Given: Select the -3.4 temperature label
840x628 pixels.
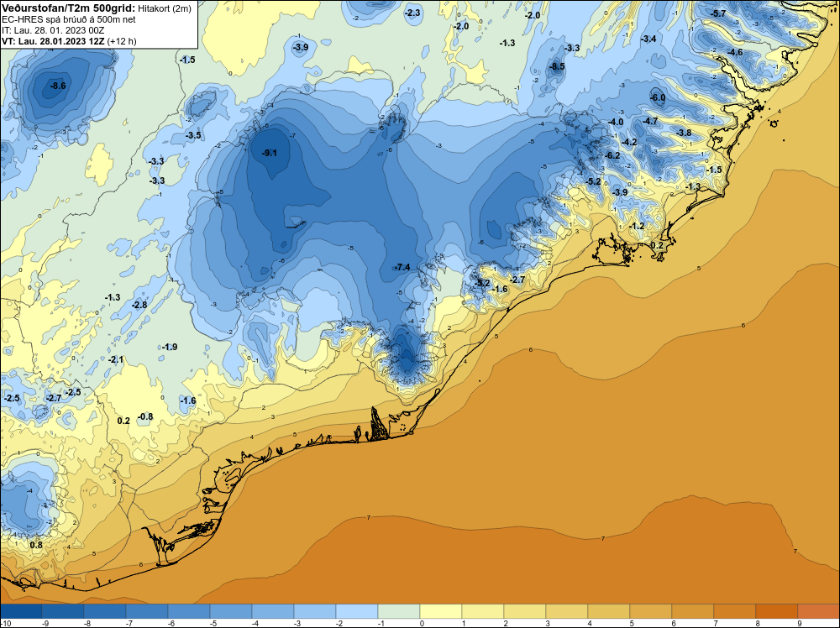Looking at the screenshot, I should (648, 39).
